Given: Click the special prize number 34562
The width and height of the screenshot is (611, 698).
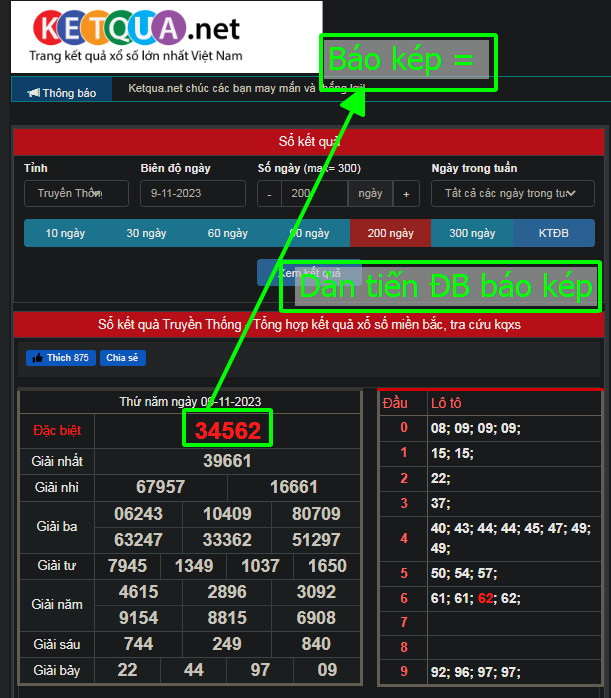Looking at the screenshot, I should pyautogui.click(x=227, y=430).
